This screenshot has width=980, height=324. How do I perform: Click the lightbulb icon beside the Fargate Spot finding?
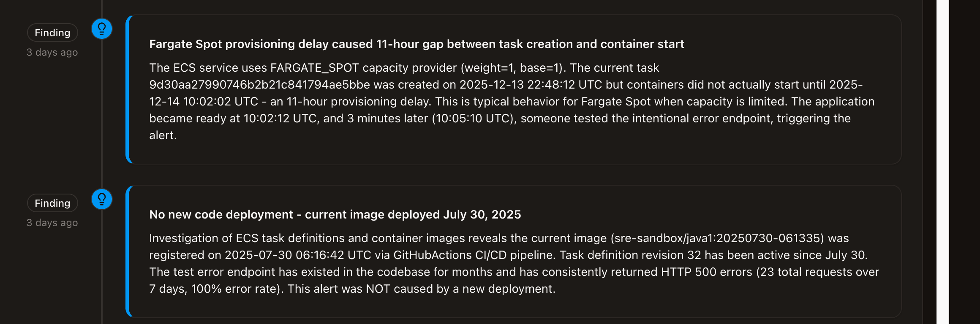click(x=102, y=29)
